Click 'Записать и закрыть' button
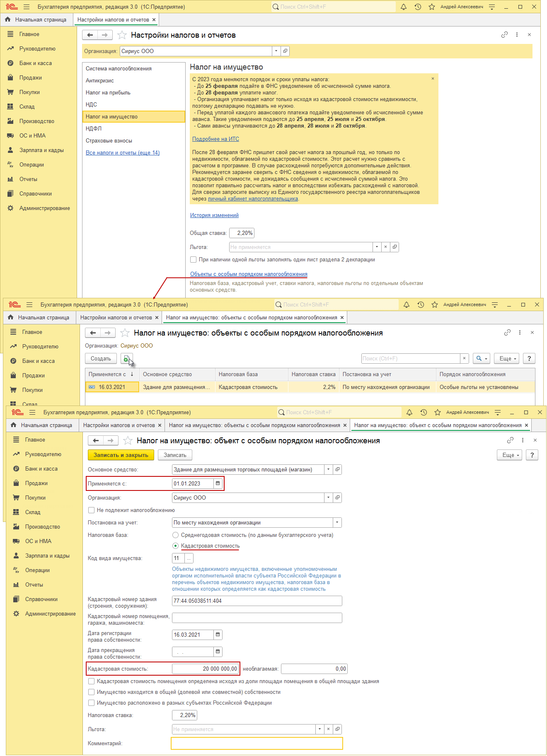 [x=121, y=455]
